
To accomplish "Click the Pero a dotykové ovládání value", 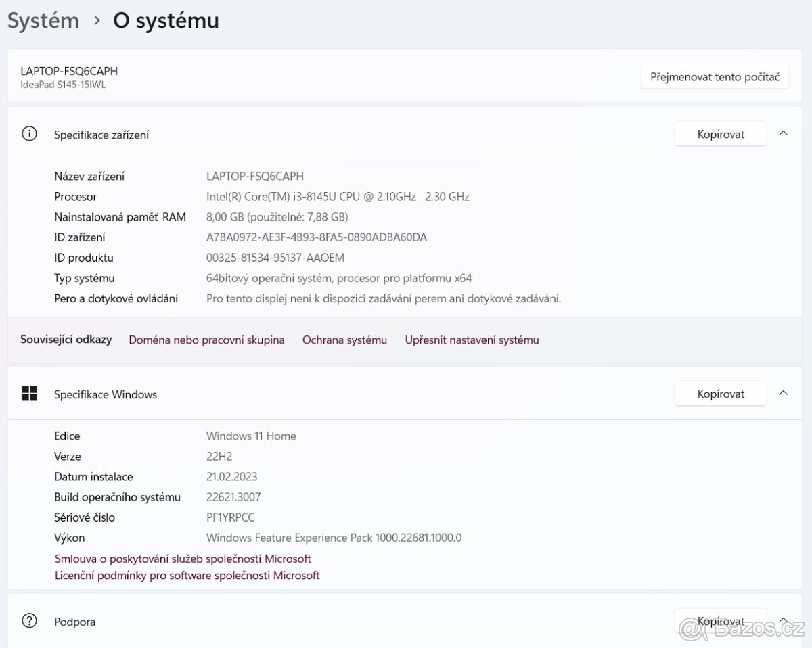I will (384, 298).
